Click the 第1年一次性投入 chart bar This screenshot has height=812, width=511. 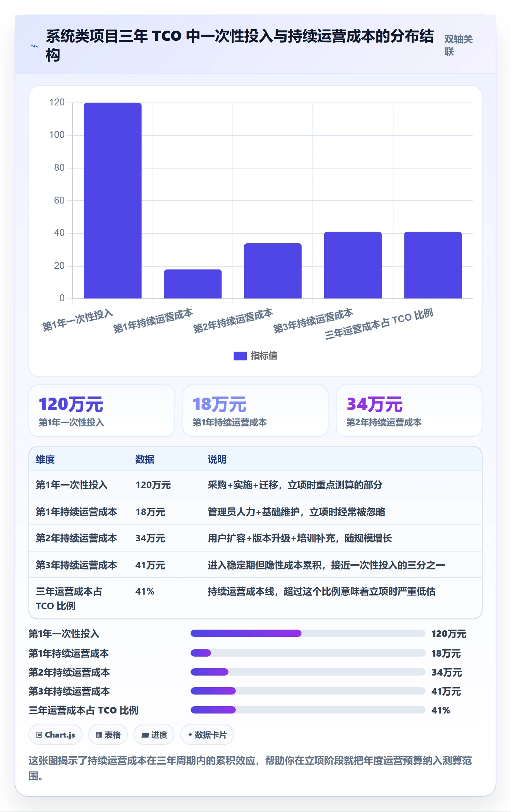pyautogui.click(x=113, y=201)
